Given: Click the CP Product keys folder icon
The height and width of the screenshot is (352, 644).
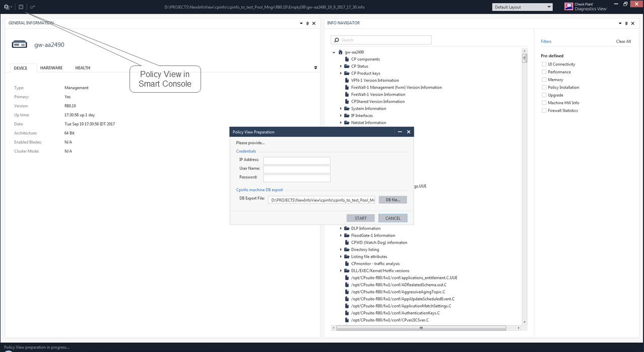Looking at the screenshot, I should tap(347, 73).
